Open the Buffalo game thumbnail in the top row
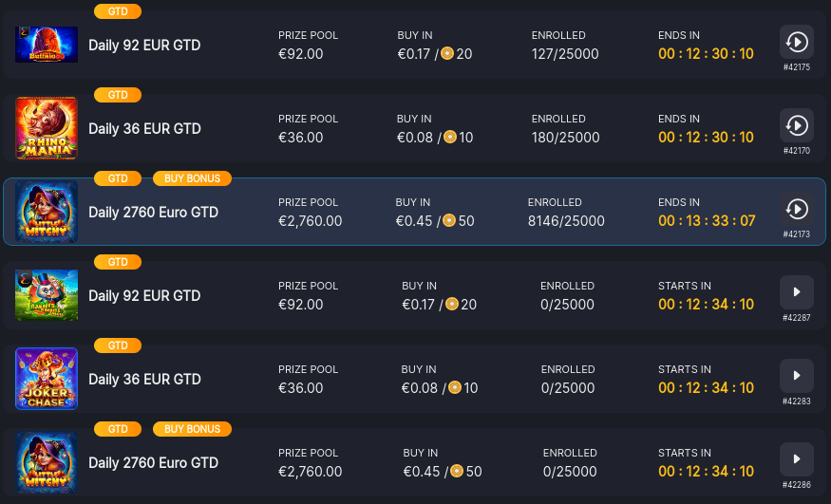 (x=47, y=45)
